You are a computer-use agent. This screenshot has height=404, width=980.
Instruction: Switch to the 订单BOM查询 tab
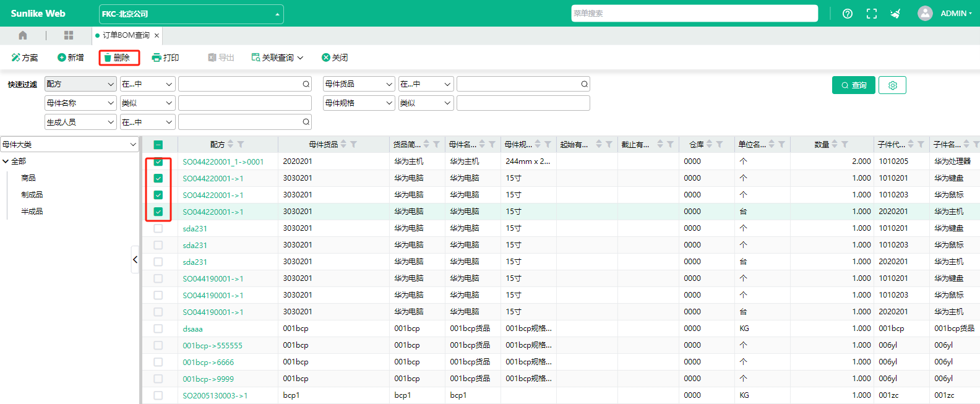click(126, 35)
